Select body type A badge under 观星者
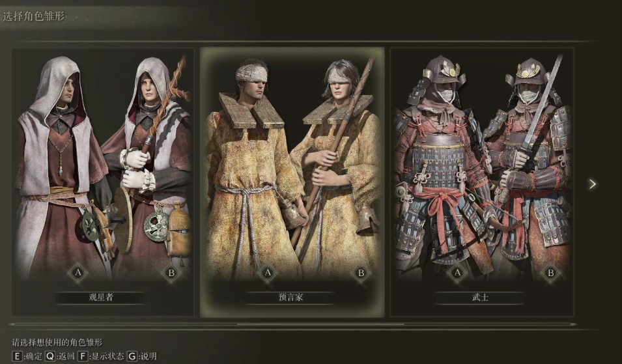 pos(78,273)
